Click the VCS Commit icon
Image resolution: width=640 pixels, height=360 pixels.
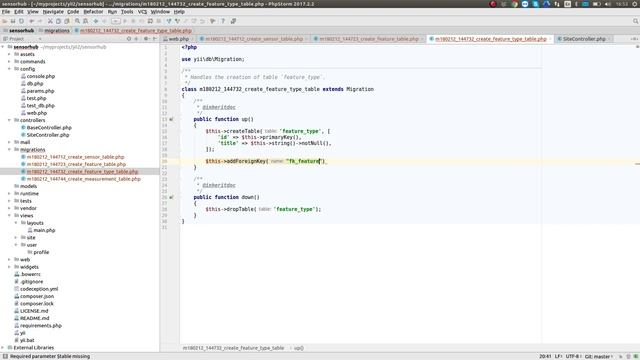click(177, 21)
